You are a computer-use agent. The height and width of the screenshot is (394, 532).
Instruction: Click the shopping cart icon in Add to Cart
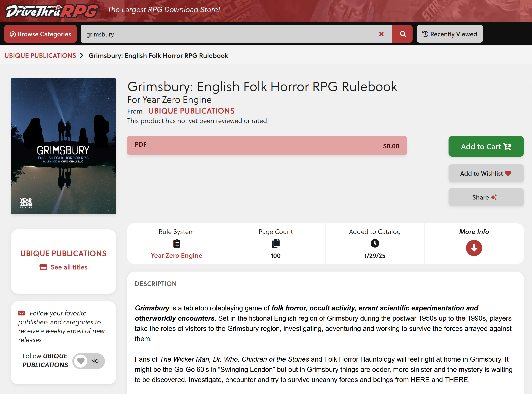coord(507,146)
